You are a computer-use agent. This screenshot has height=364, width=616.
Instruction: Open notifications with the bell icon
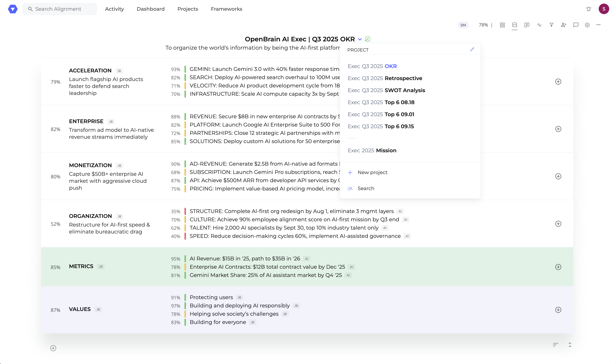pos(588,9)
